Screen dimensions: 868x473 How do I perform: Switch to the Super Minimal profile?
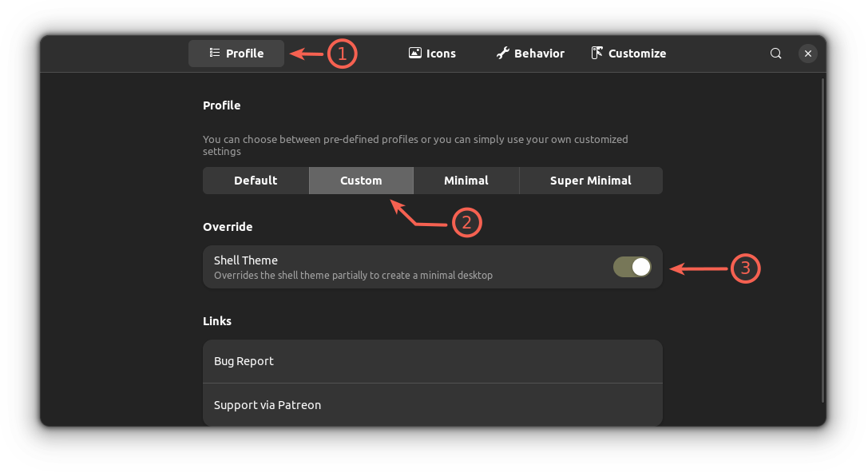590,181
